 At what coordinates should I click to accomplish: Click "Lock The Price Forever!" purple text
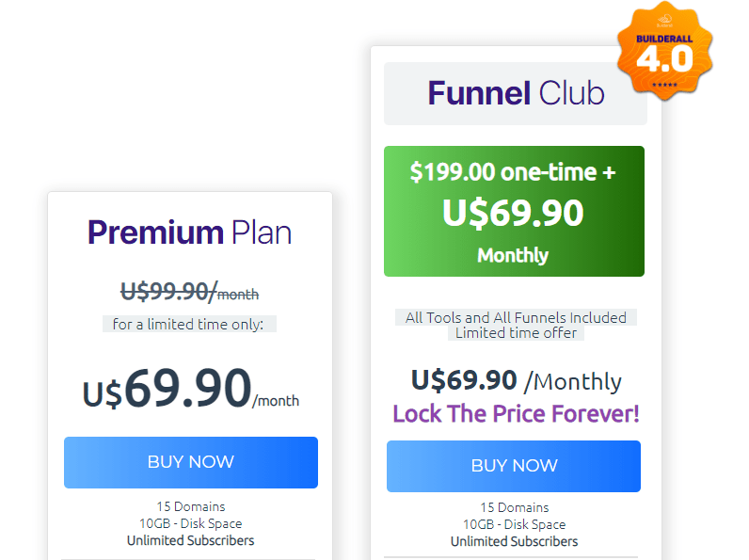click(x=516, y=413)
